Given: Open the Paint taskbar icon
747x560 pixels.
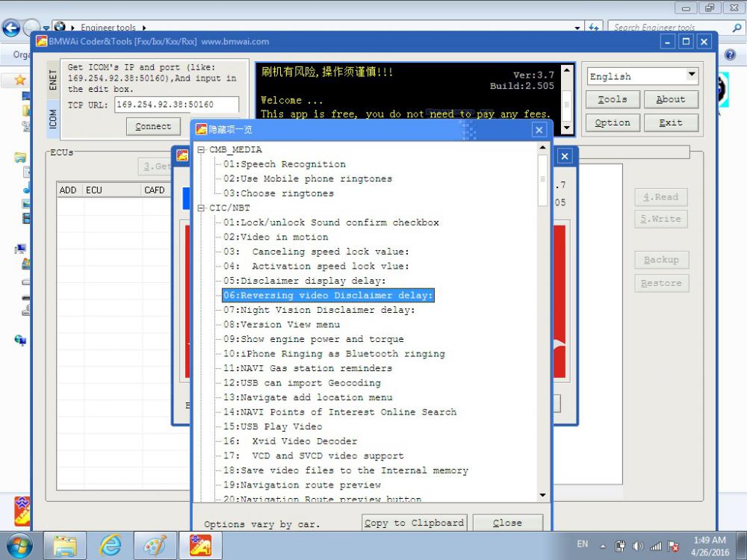Looking at the screenshot, I should [x=155, y=545].
